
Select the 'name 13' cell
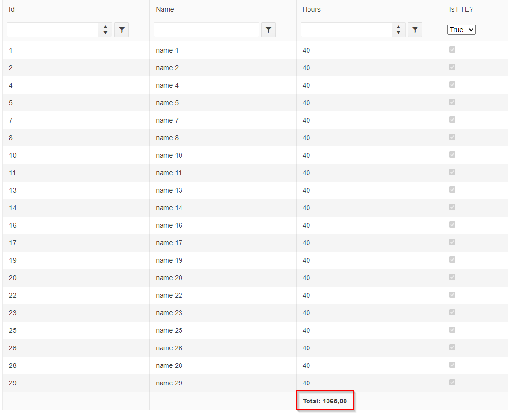(x=223, y=190)
